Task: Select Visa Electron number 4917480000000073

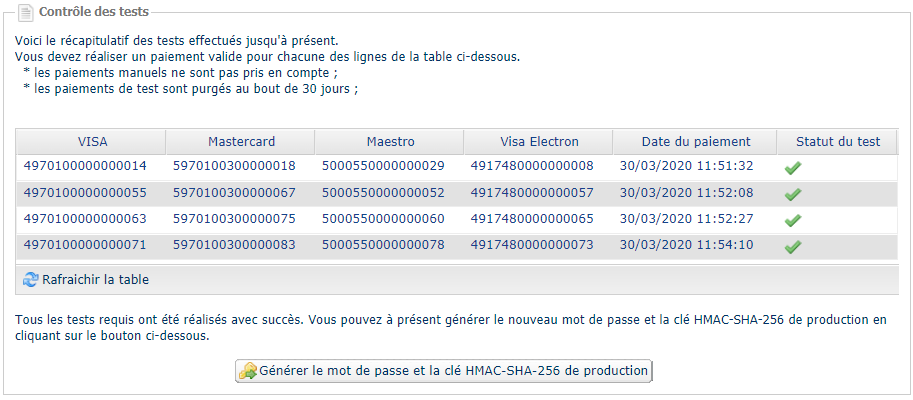Action: pyautogui.click(x=532, y=245)
